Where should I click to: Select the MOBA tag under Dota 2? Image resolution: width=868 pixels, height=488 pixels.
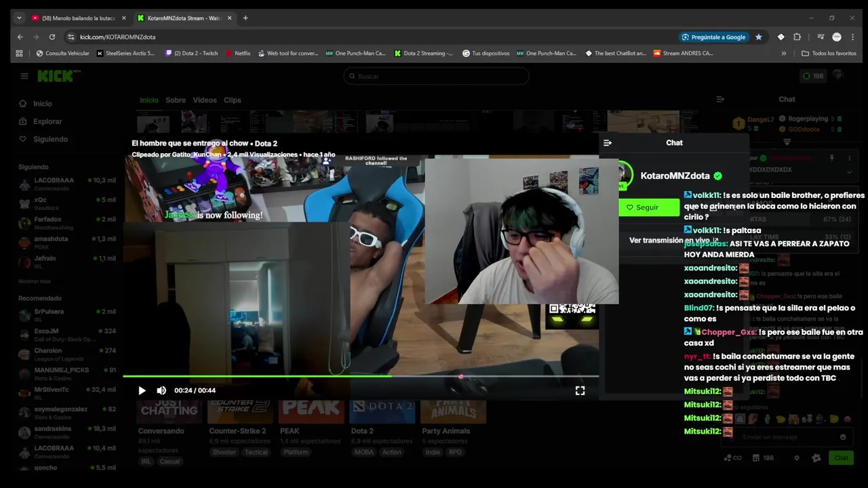363,452
